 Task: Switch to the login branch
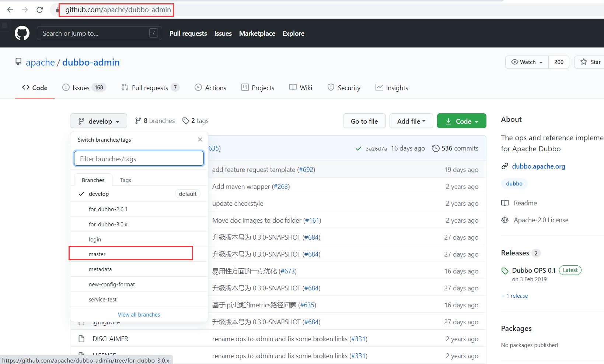pos(139,239)
